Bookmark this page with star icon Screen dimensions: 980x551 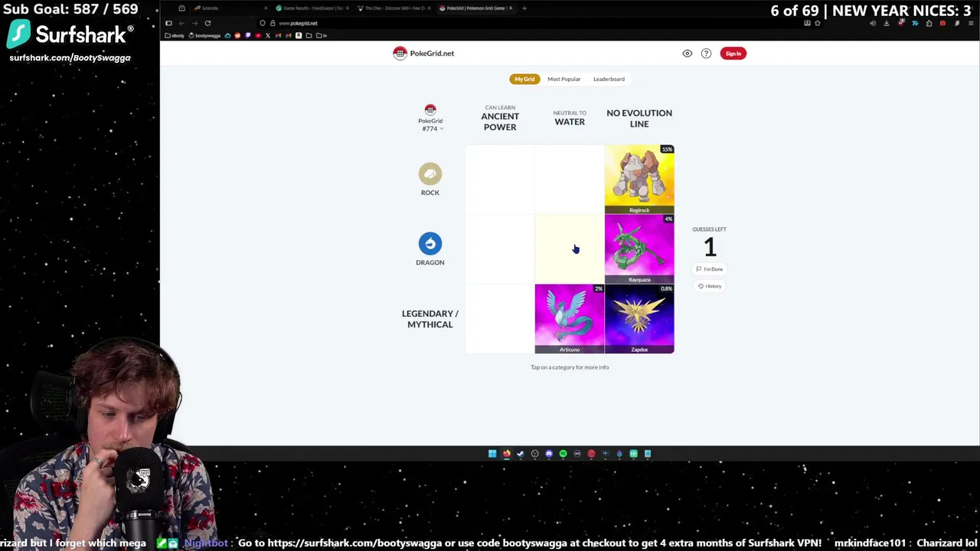point(818,23)
